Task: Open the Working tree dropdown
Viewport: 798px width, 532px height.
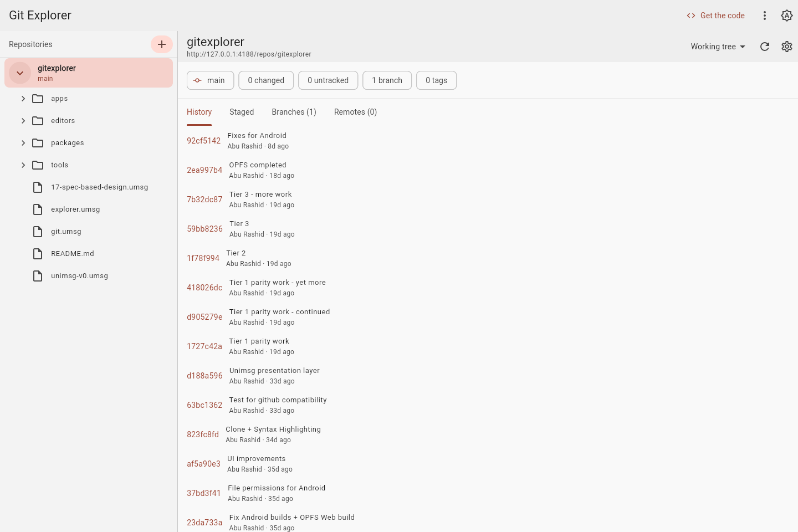Action: (x=718, y=47)
